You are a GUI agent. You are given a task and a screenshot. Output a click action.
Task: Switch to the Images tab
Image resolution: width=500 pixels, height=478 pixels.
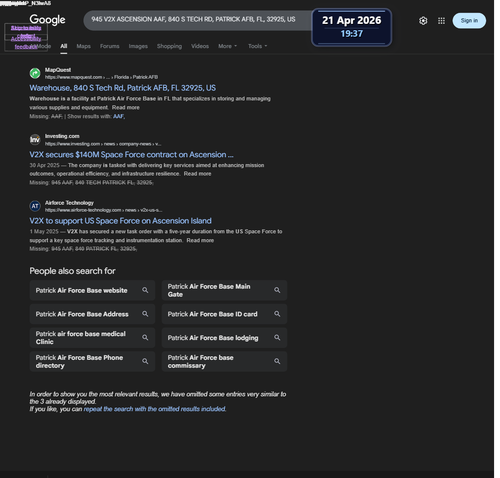point(138,46)
